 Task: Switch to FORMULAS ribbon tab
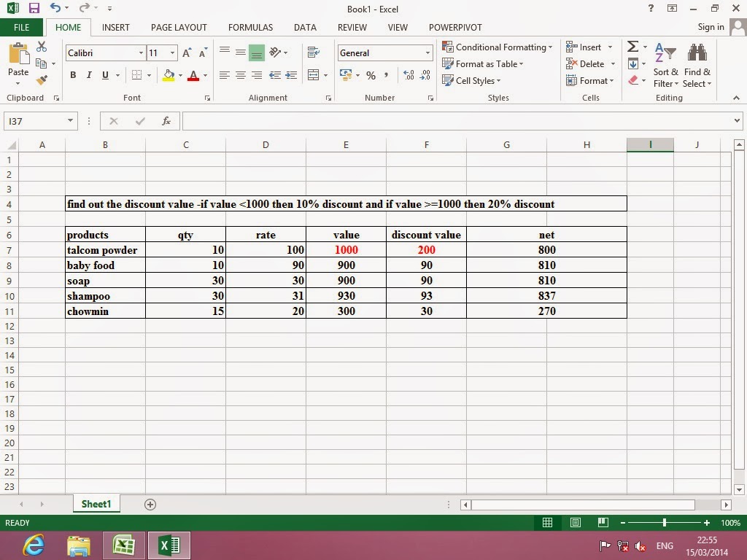point(251,27)
